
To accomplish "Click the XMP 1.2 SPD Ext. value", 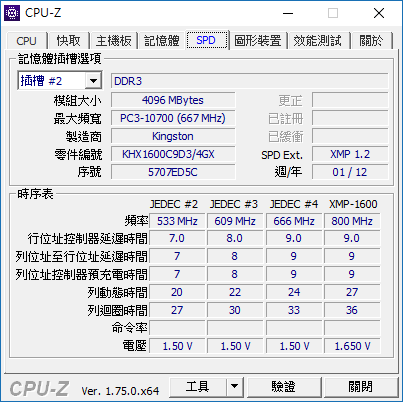I will click(x=350, y=154).
